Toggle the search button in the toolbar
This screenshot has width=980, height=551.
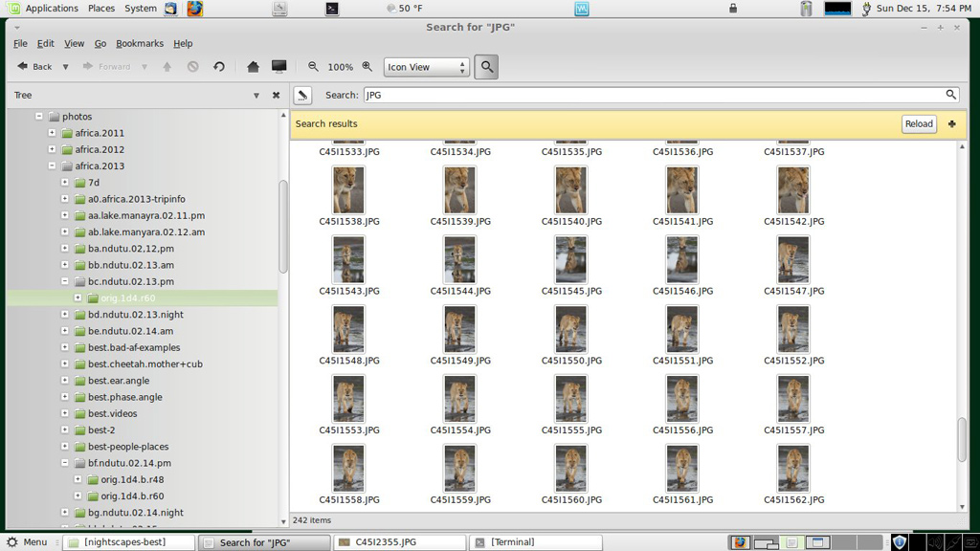click(x=486, y=67)
